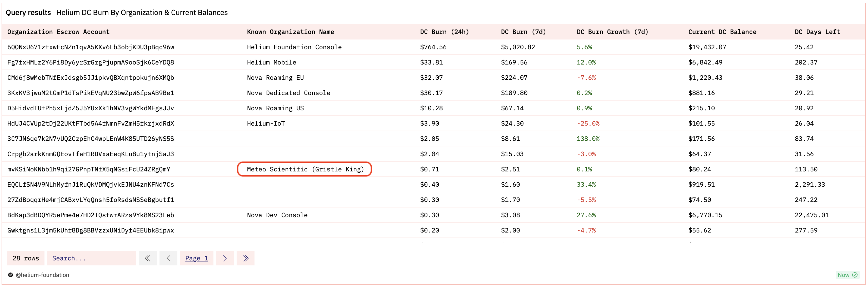Image resolution: width=868 pixels, height=287 pixels.
Task: Go to the previous results page
Action: point(168,258)
